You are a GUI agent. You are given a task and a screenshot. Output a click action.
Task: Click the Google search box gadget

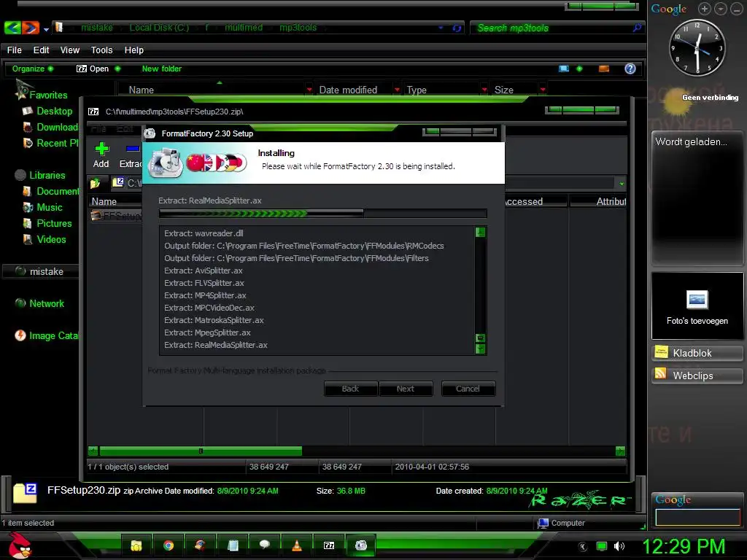[697, 518]
